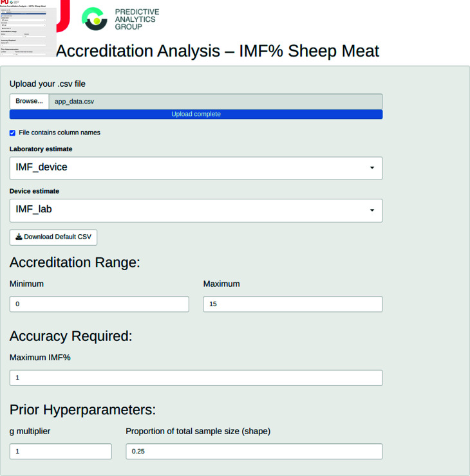470x476 pixels.
Task: Click the Upload complete progress bar
Action: [196, 114]
